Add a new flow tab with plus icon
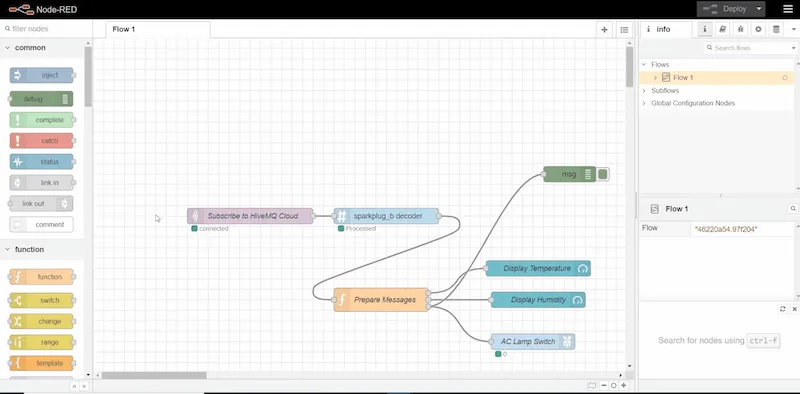800x394 pixels. (605, 30)
